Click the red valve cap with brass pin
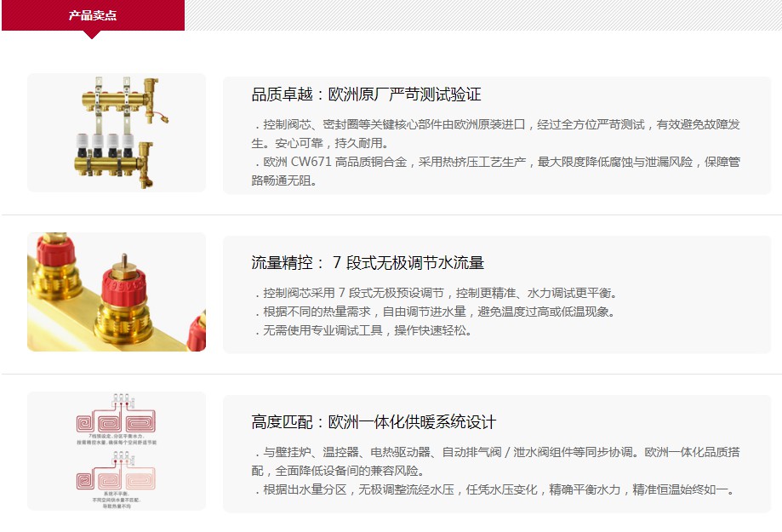 tap(123, 283)
